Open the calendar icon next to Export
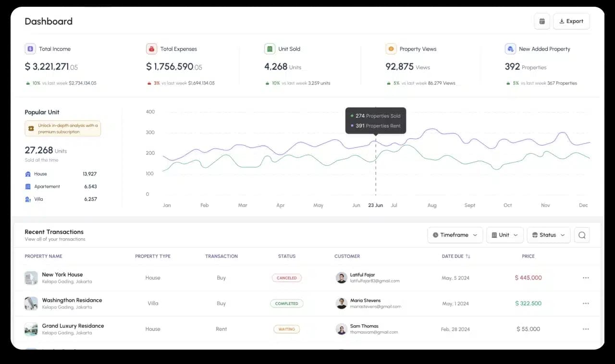 coord(542,21)
